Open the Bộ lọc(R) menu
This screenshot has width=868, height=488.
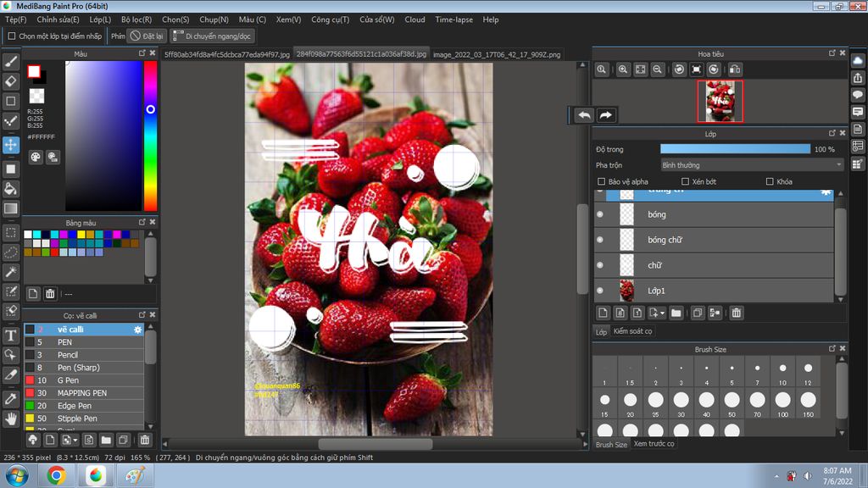pyautogui.click(x=136, y=19)
